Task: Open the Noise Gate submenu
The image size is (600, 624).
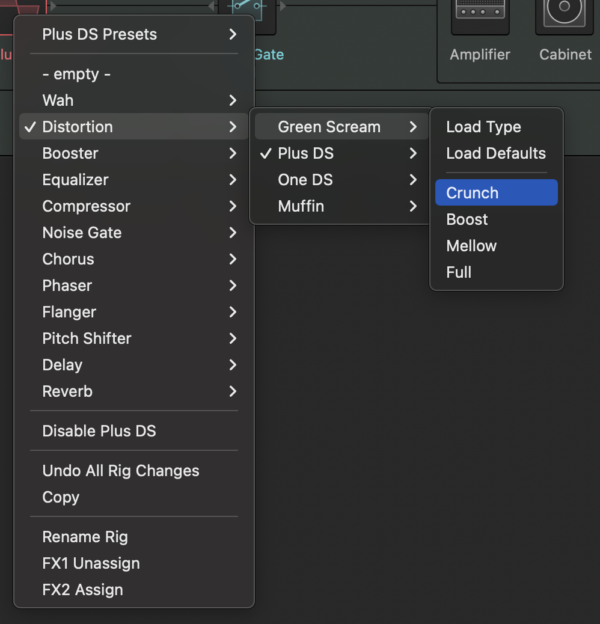Action: 134,233
